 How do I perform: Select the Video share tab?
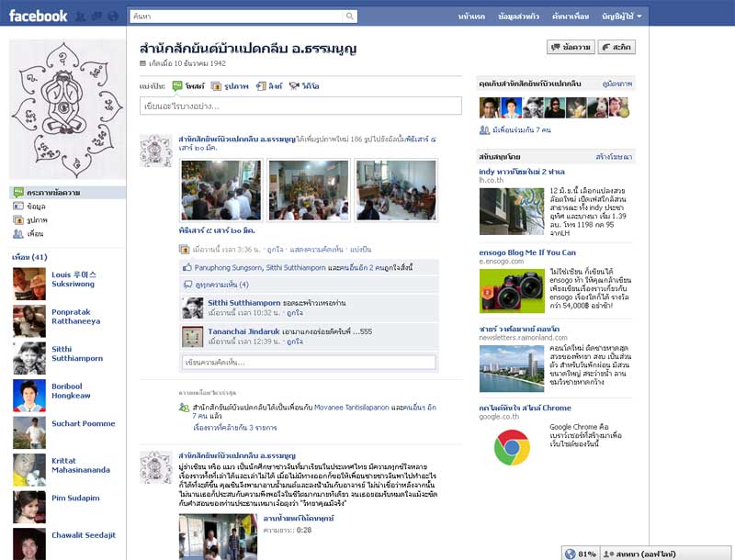[x=304, y=85]
